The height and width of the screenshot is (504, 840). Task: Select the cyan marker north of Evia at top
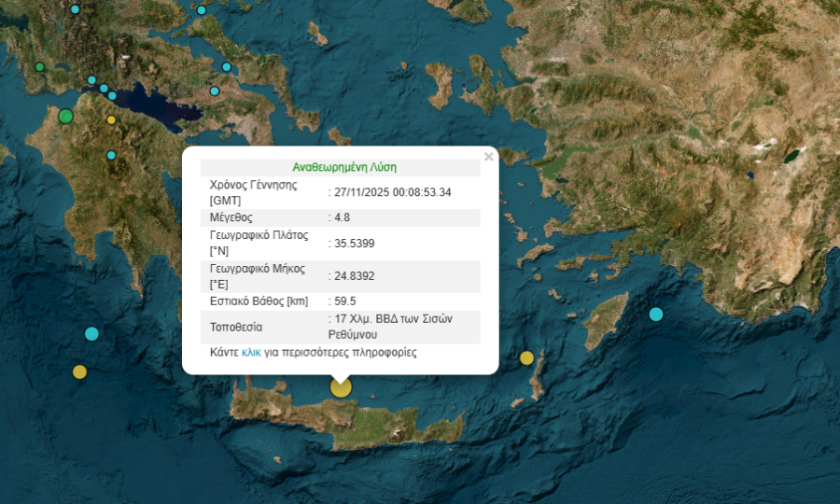coord(202,10)
